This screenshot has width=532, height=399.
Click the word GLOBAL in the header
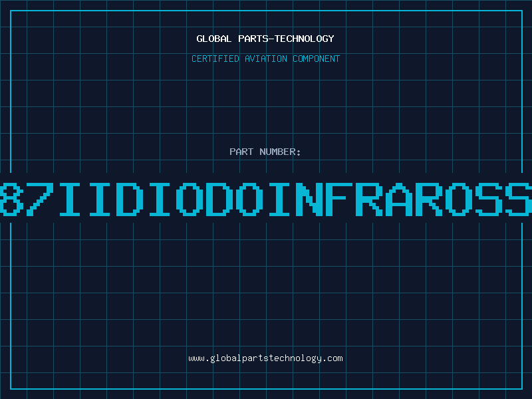tap(213, 39)
